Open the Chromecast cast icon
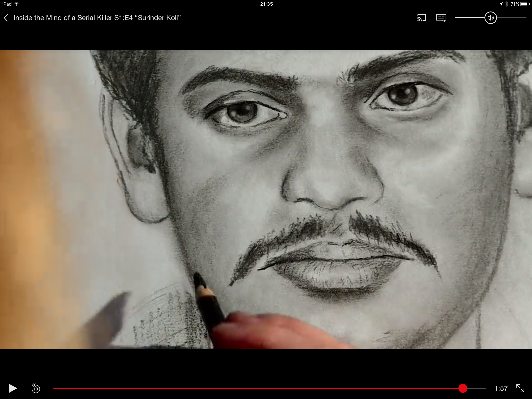 421,18
